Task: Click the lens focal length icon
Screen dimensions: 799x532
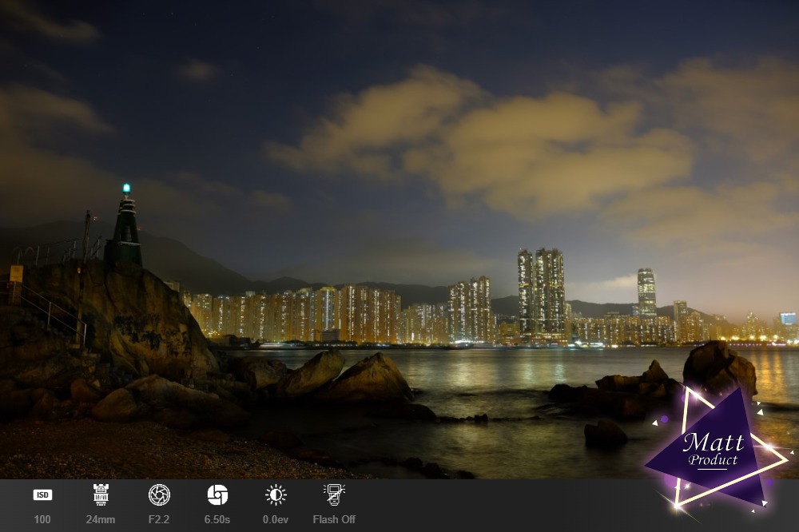Action: (x=101, y=494)
